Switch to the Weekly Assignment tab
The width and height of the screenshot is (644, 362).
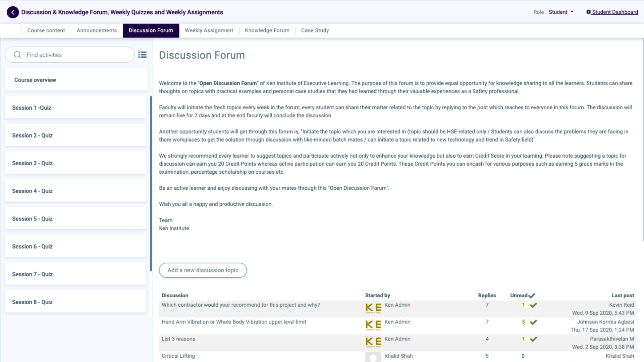click(209, 31)
